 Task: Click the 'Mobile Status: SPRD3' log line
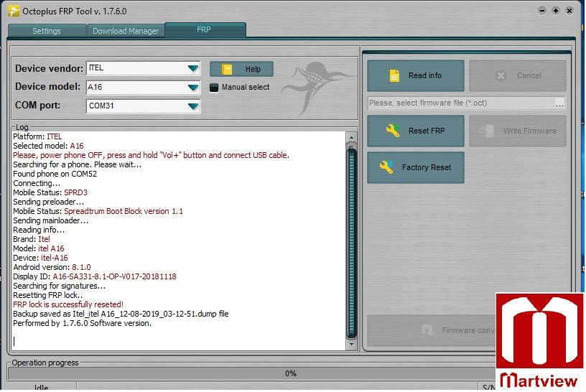50,192
